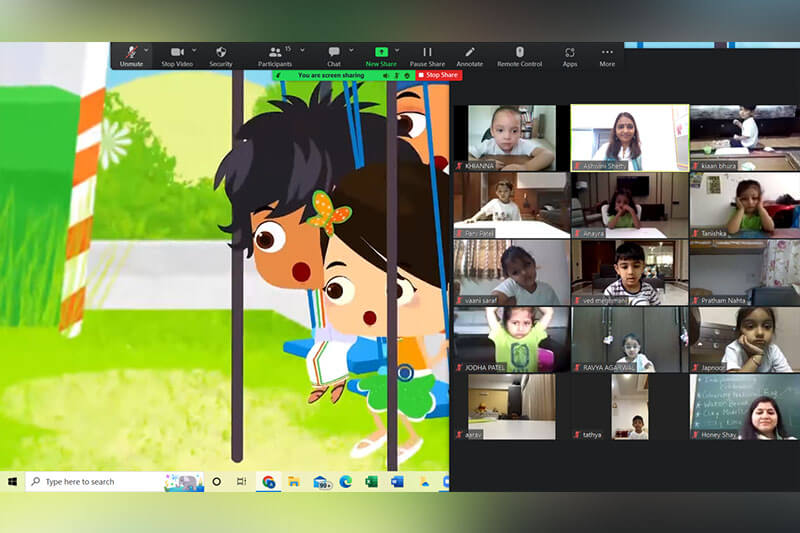
Task: Open Zoom Apps
Action: coord(570,56)
